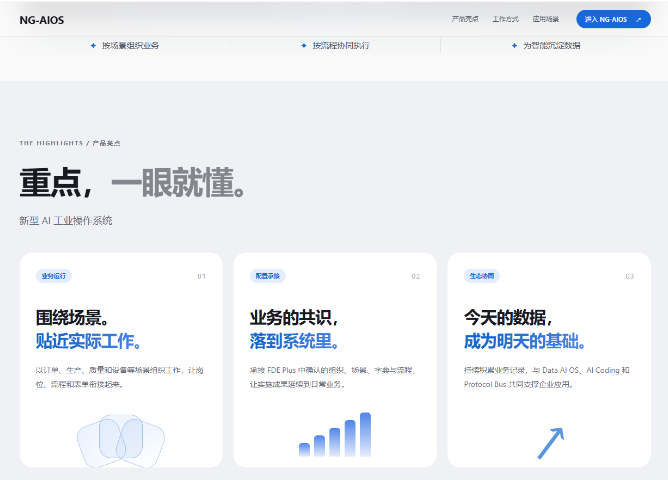Image resolution: width=668 pixels, height=480 pixels.
Task: Click the card number 01
Action: (202, 276)
